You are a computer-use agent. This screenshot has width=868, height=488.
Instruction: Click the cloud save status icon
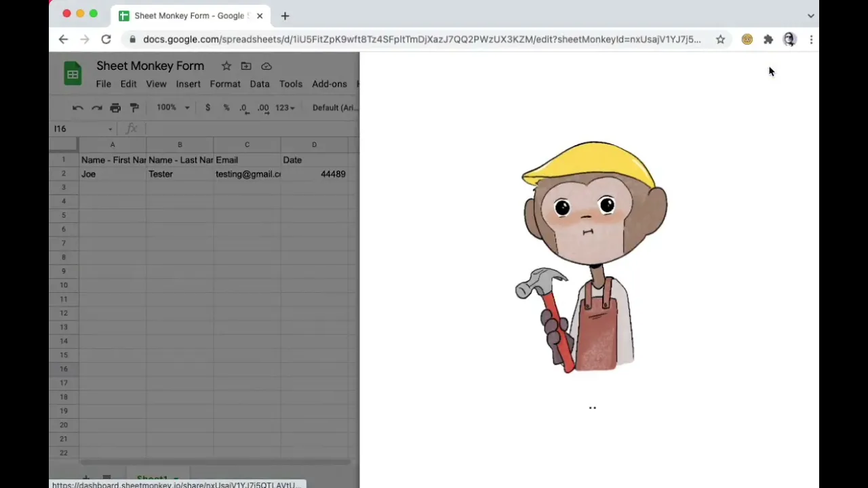(x=267, y=66)
